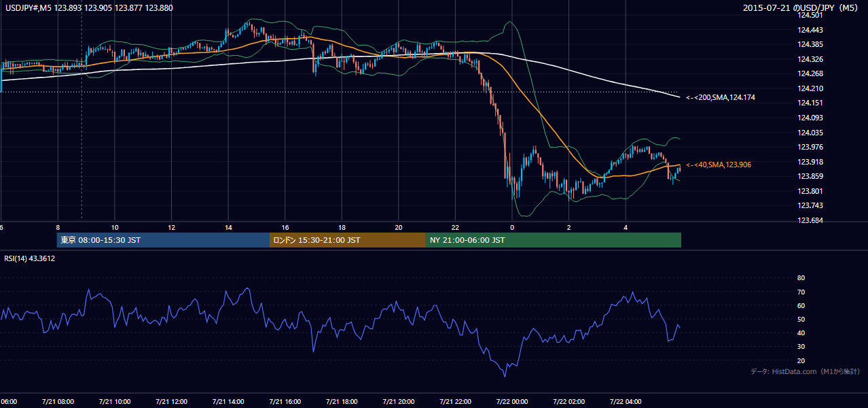This screenshot has height=408, width=868.
Task: Click the 123.684 price axis label
Action: pos(810,220)
